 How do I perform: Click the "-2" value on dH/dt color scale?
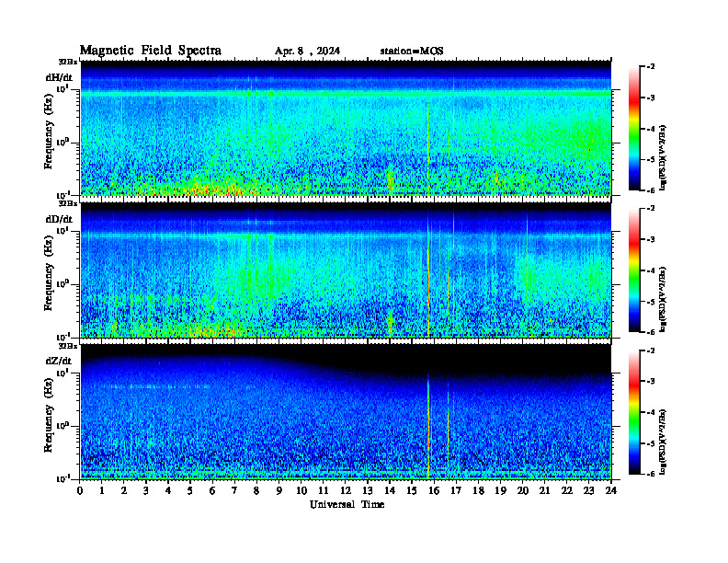[x=651, y=67]
